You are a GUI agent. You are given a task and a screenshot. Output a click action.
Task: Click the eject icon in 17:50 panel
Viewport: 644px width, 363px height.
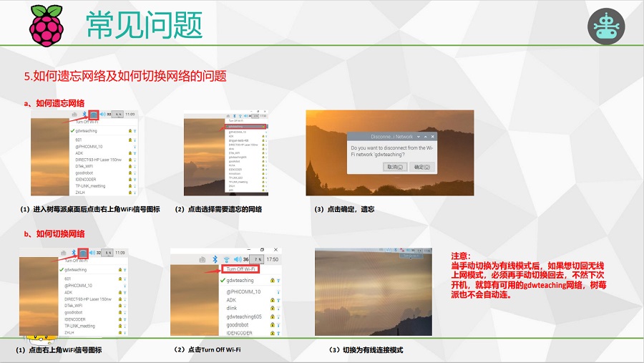[203, 258]
